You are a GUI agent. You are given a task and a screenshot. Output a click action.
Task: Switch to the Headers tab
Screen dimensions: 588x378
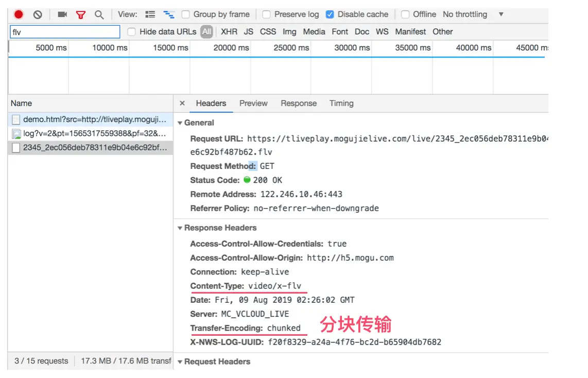(211, 104)
